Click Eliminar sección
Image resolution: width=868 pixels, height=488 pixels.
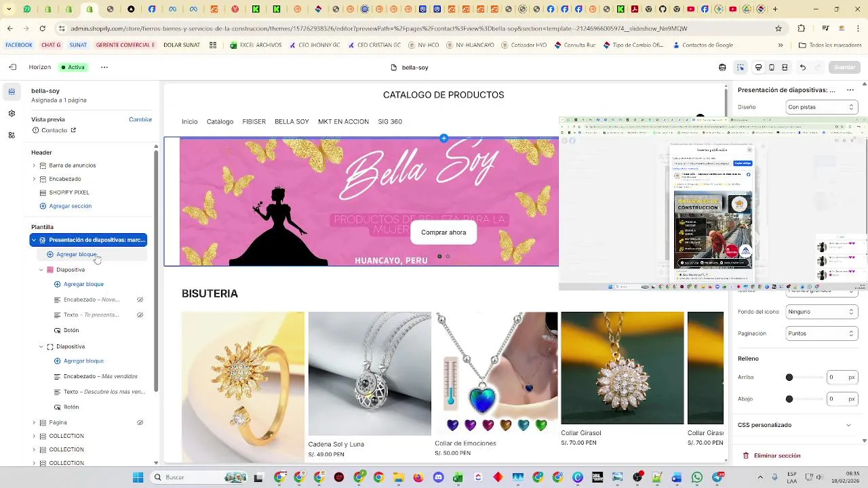point(777,456)
